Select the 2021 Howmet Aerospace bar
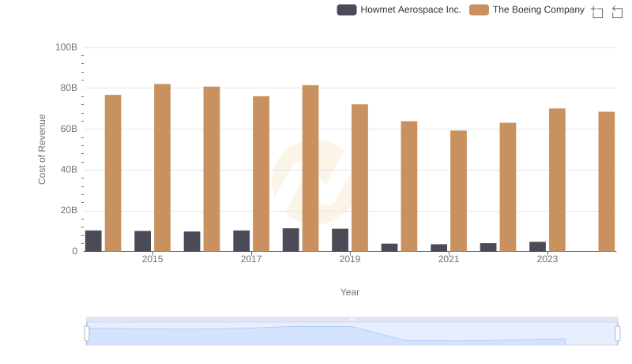The image size is (632, 364). (439, 248)
